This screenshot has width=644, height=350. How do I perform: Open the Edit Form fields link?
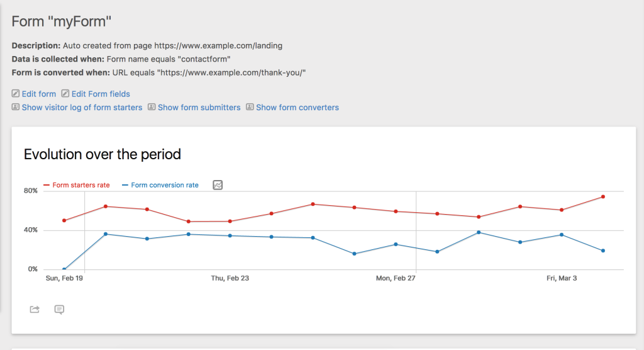click(101, 94)
